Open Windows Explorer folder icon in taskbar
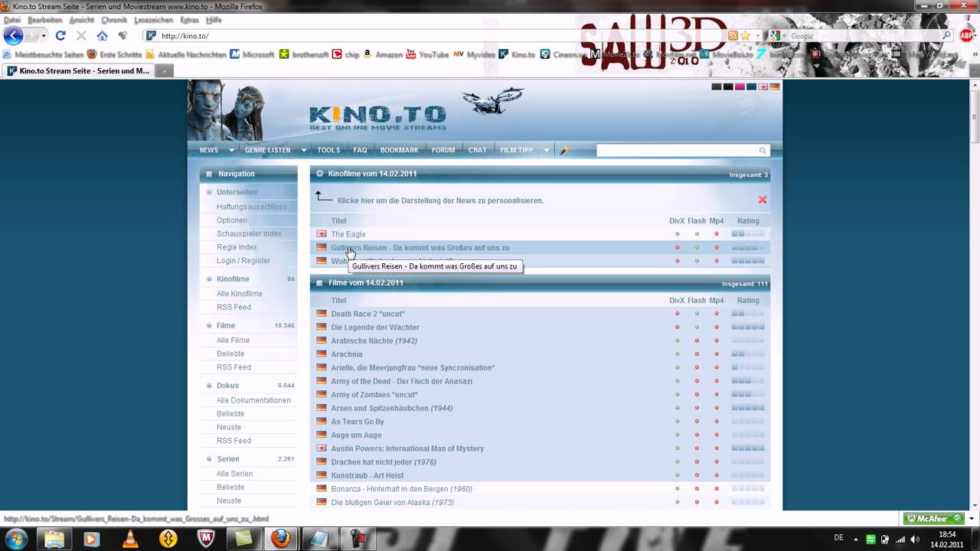Image resolution: width=980 pixels, height=551 pixels. (54, 539)
